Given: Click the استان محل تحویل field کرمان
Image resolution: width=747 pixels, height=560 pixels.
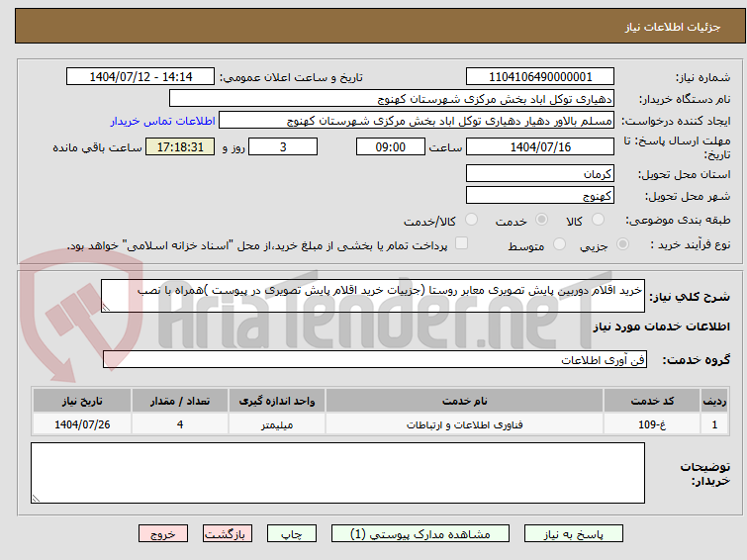Looking at the screenshot, I should click(x=540, y=173).
